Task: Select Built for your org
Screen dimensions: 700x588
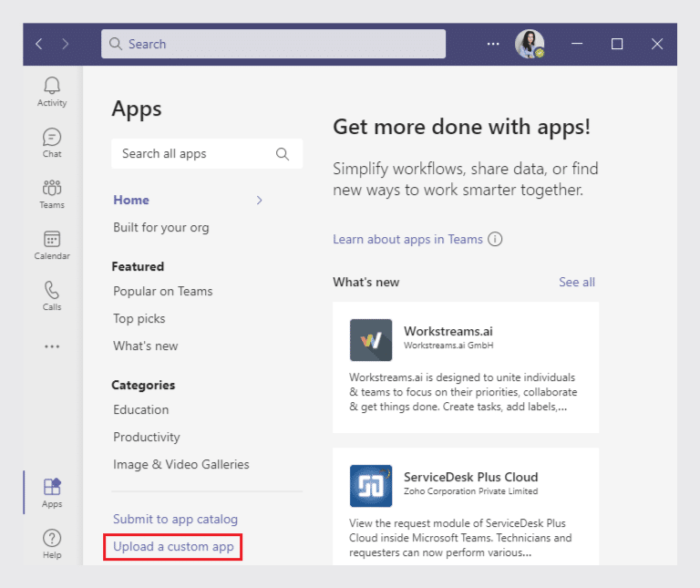Action: pos(161,228)
